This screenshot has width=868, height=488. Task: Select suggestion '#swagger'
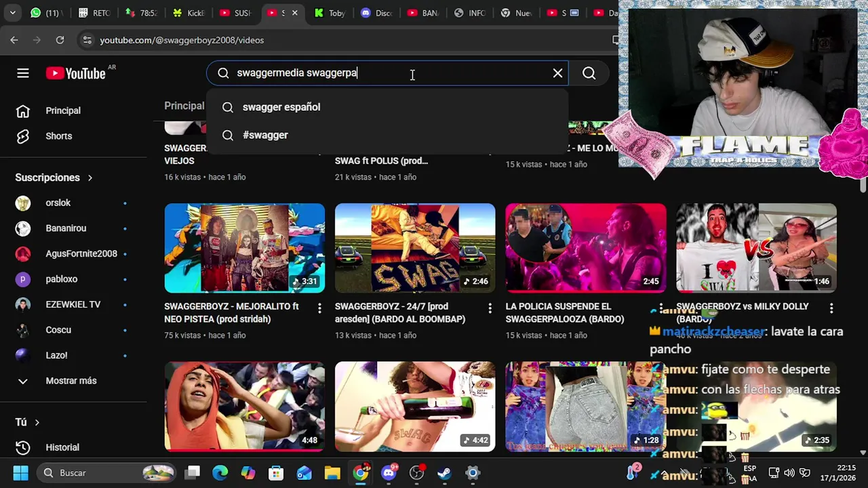click(x=387, y=135)
